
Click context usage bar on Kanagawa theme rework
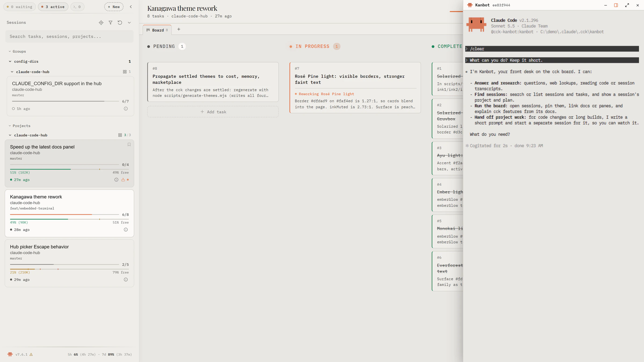click(x=69, y=219)
